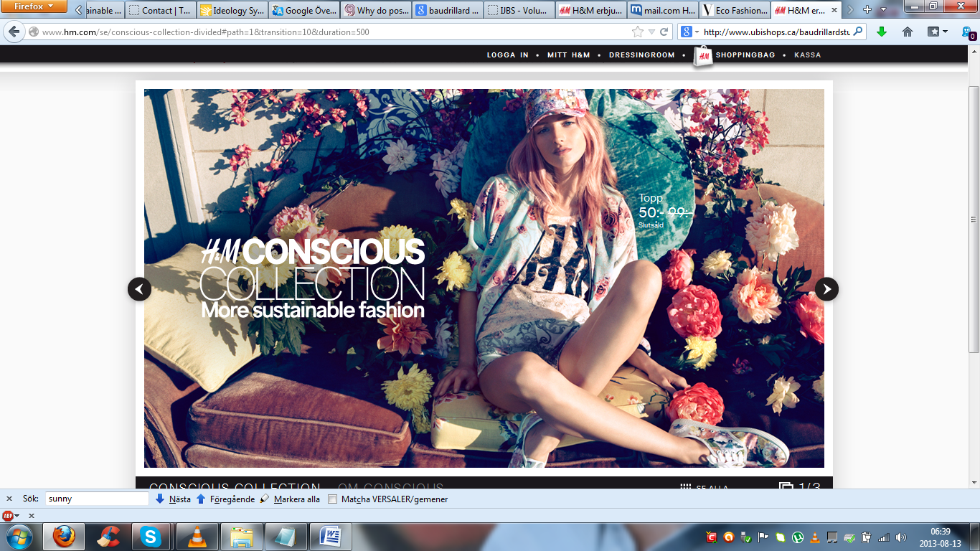Advance to next slide with right arrow
Viewport: 980px width, 551px height.
(826, 289)
